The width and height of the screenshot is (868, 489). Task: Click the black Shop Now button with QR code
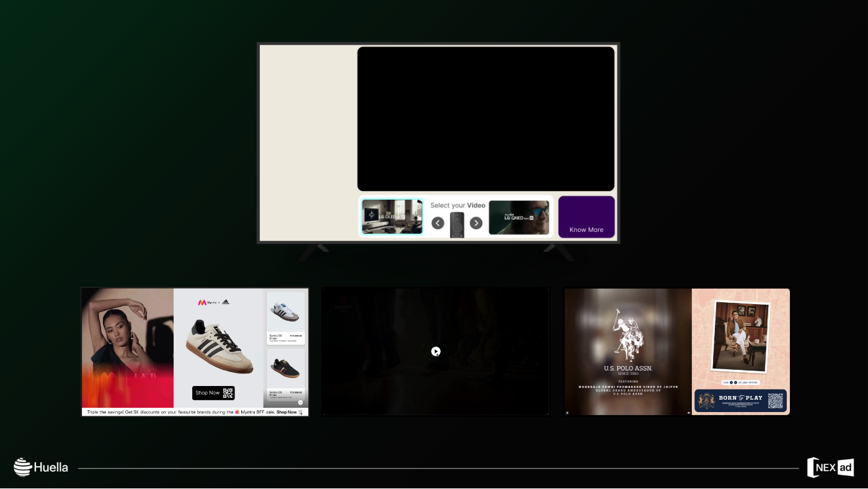pyautogui.click(x=213, y=393)
